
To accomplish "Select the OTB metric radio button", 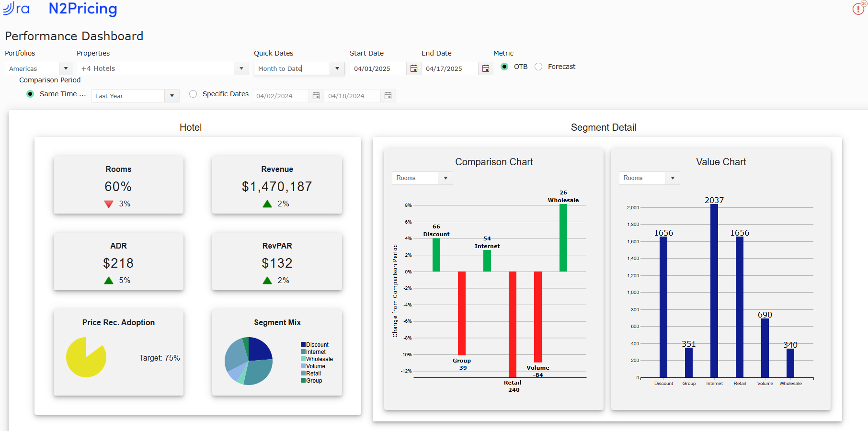I will coord(504,67).
